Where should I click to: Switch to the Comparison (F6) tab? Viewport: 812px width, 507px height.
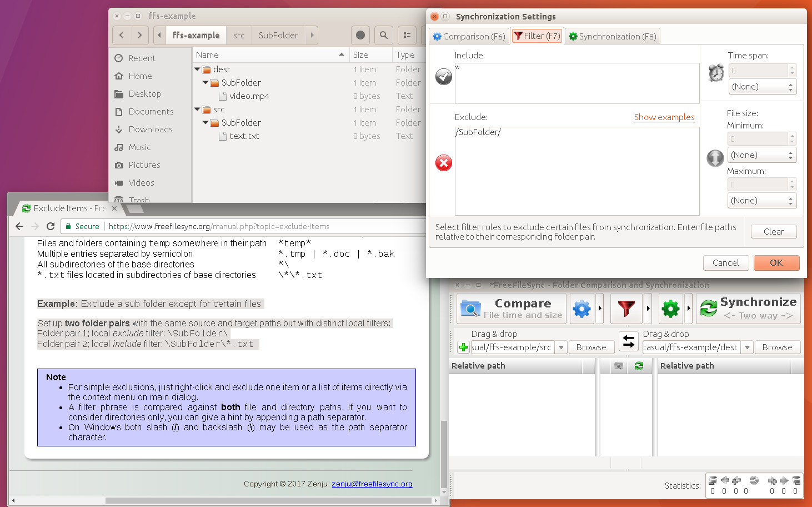pyautogui.click(x=469, y=36)
